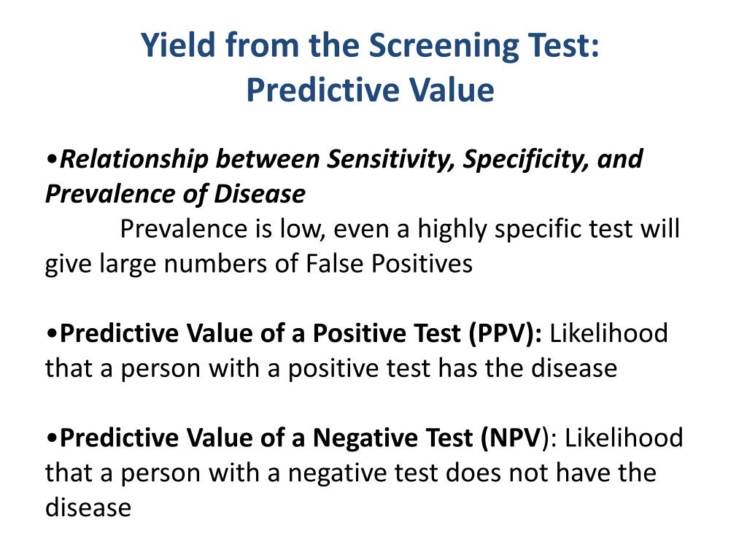Select the 'Predictive Value' subtitle line
The width and height of the screenshot is (747, 560).
(370, 90)
